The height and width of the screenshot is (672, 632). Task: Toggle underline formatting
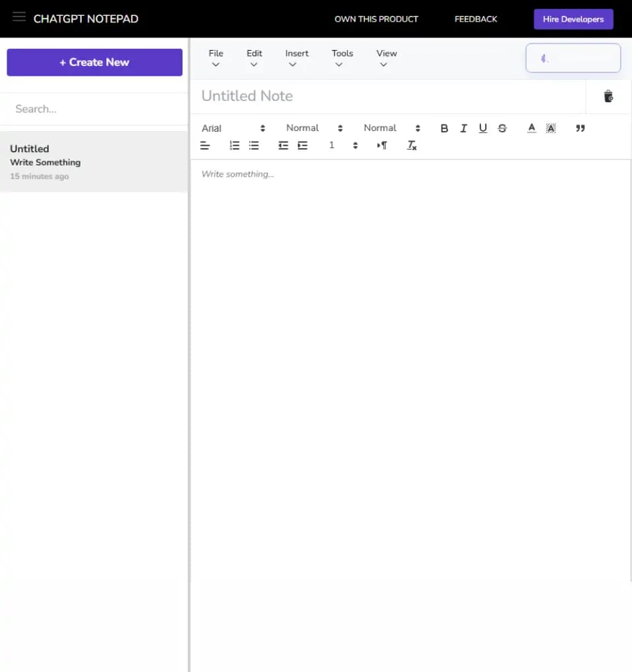[483, 128]
